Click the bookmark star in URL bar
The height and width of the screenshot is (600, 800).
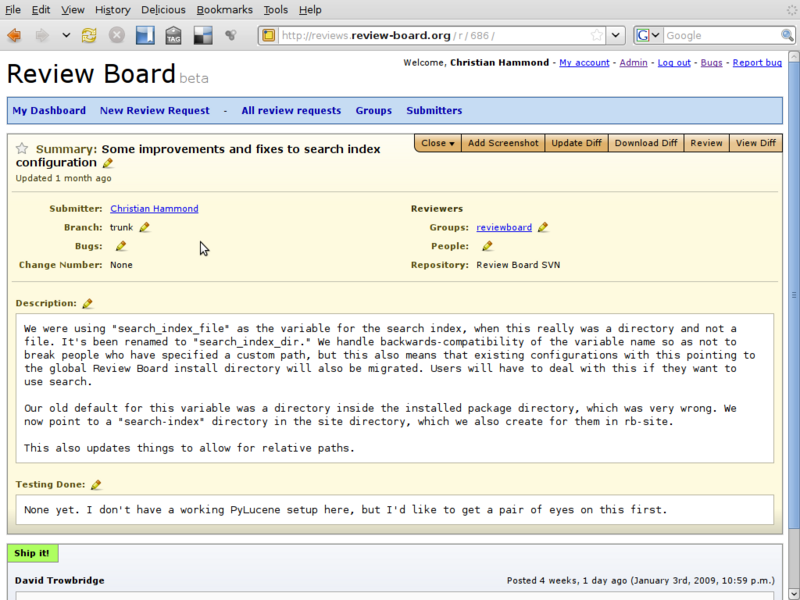point(596,35)
